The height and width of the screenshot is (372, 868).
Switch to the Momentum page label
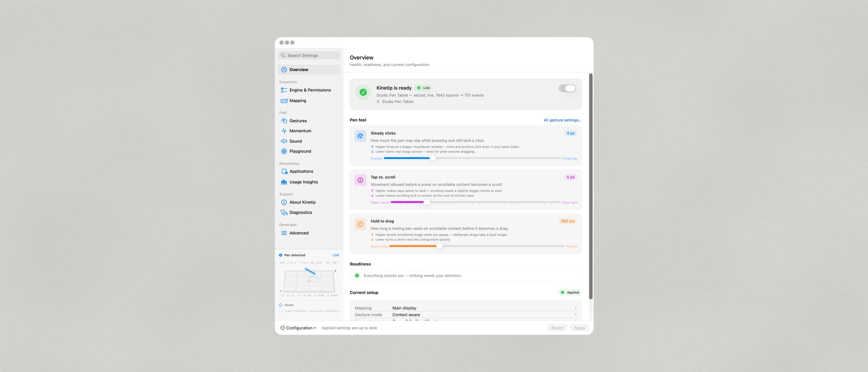tap(300, 131)
